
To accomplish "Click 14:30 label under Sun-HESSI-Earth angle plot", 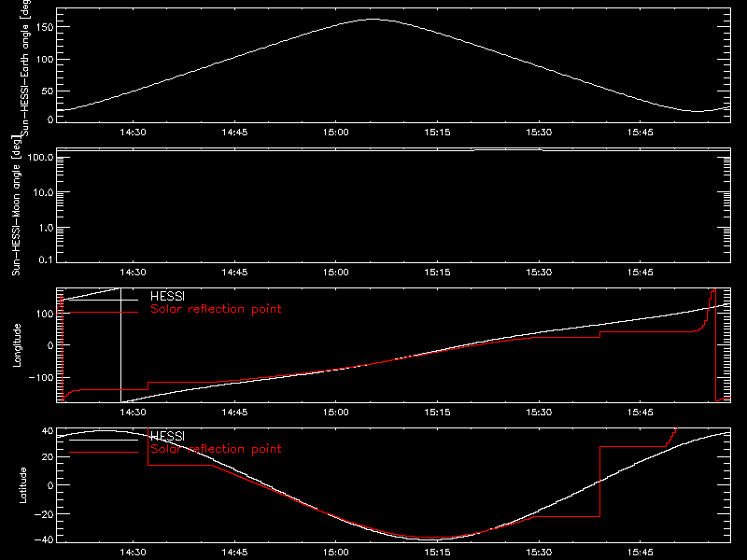I will pyautogui.click(x=133, y=133).
